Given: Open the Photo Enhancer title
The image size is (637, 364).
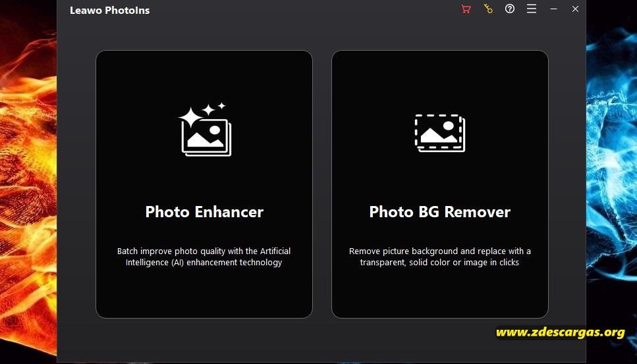Looking at the screenshot, I should [x=204, y=212].
